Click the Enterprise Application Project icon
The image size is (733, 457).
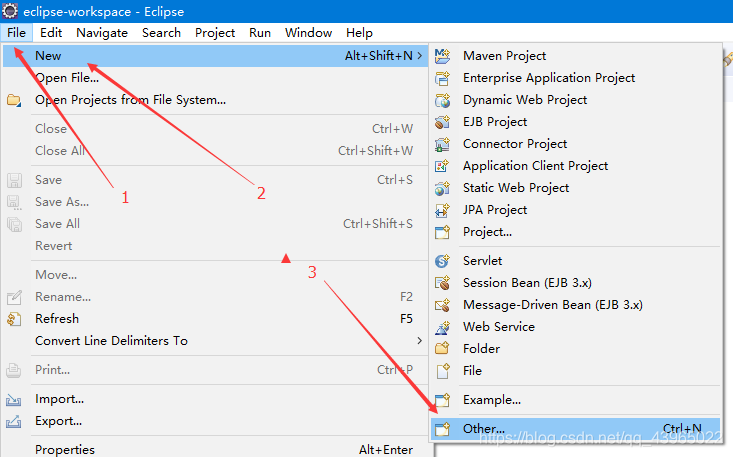tap(442, 78)
